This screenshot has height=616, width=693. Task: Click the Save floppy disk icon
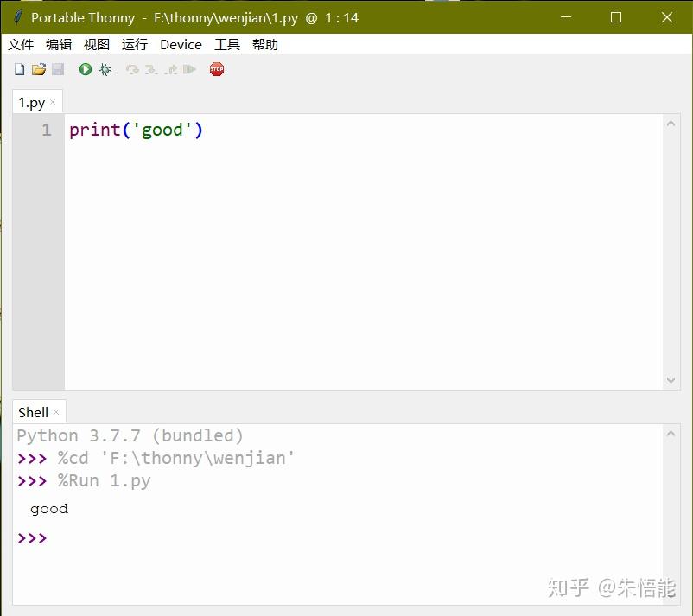pyautogui.click(x=58, y=69)
